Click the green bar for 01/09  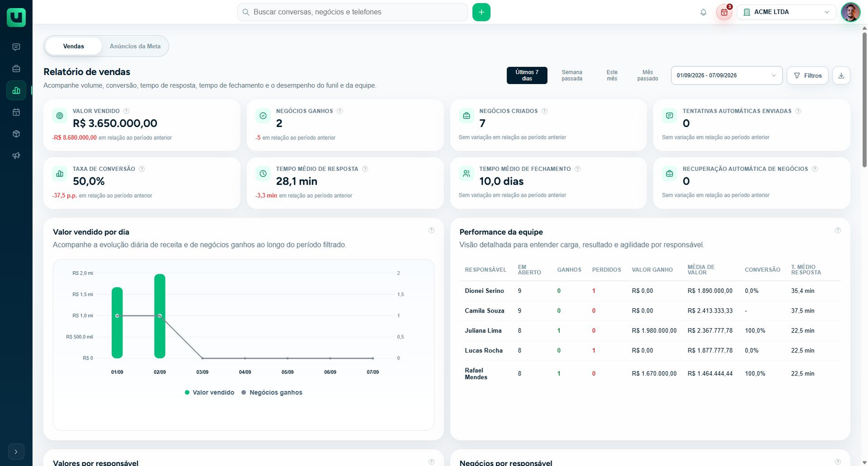(117, 323)
